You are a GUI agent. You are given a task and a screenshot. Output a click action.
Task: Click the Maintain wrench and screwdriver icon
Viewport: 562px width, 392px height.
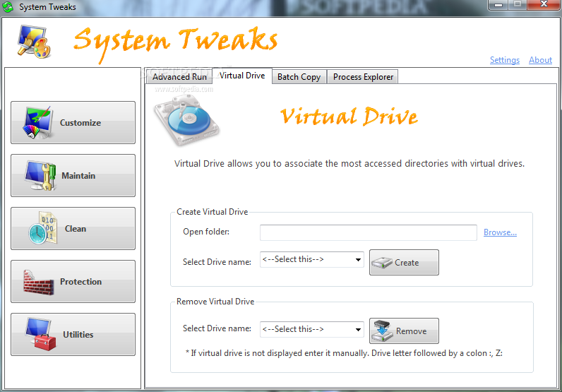click(40, 175)
